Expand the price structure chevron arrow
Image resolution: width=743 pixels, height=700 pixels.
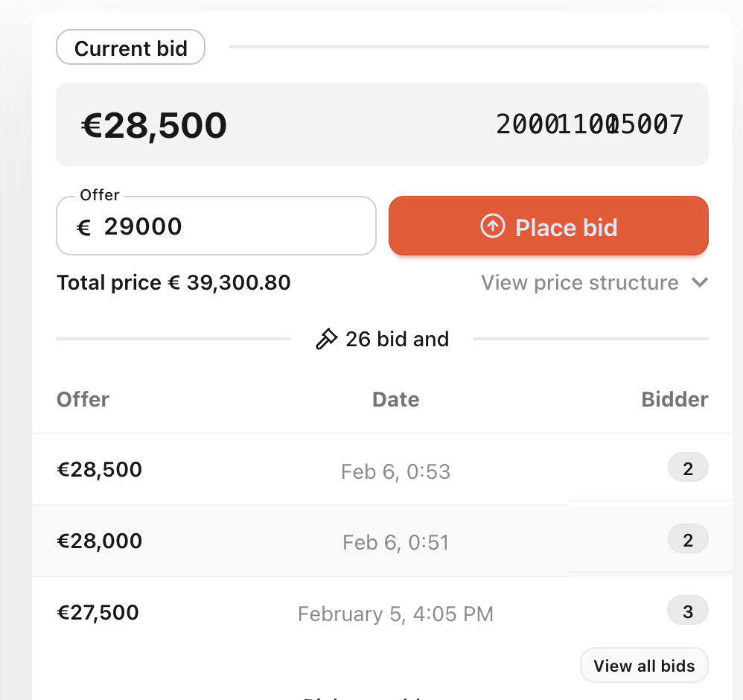pos(699,283)
